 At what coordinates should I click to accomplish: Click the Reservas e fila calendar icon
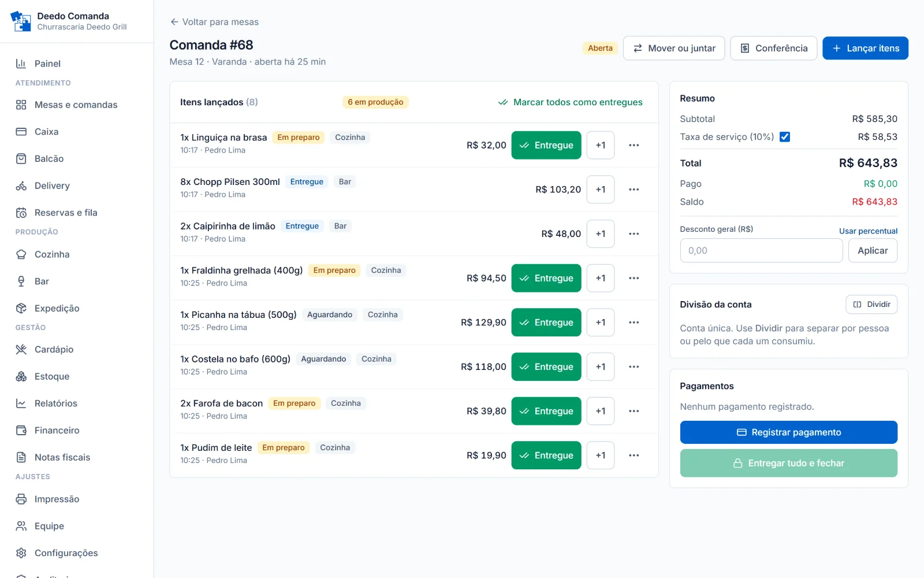[21, 213]
